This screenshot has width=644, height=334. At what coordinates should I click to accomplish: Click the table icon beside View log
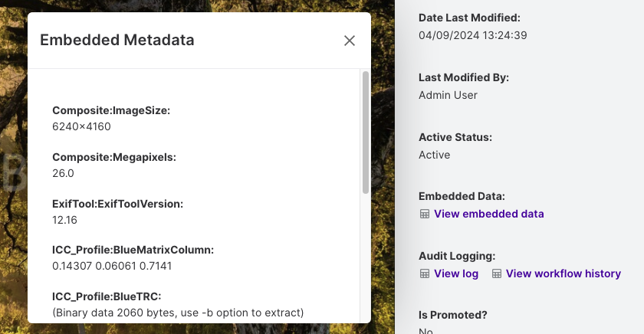[425, 273]
